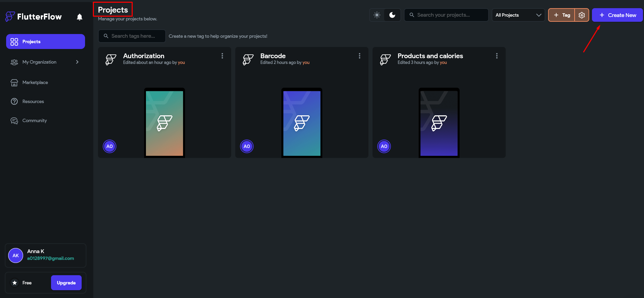The width and height of the screenshot is (644, 298).
Task: Open Products and calories three-dot menu
Action: (497, 56)
